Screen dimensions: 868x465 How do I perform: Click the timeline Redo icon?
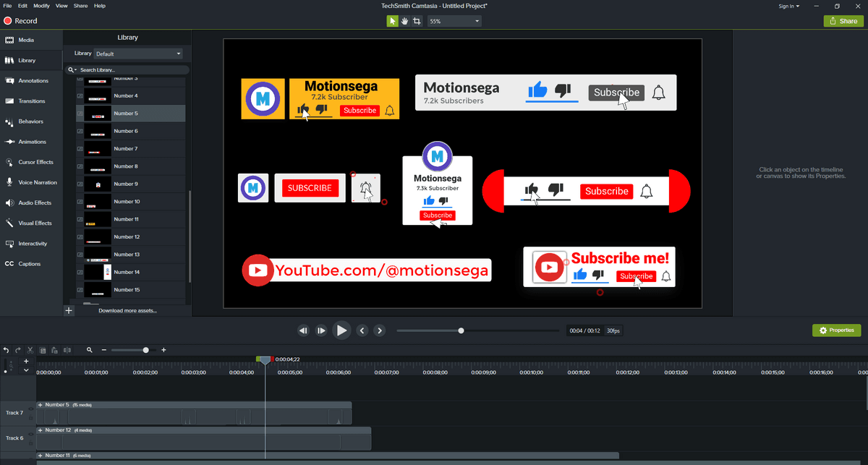coord(18,350)
